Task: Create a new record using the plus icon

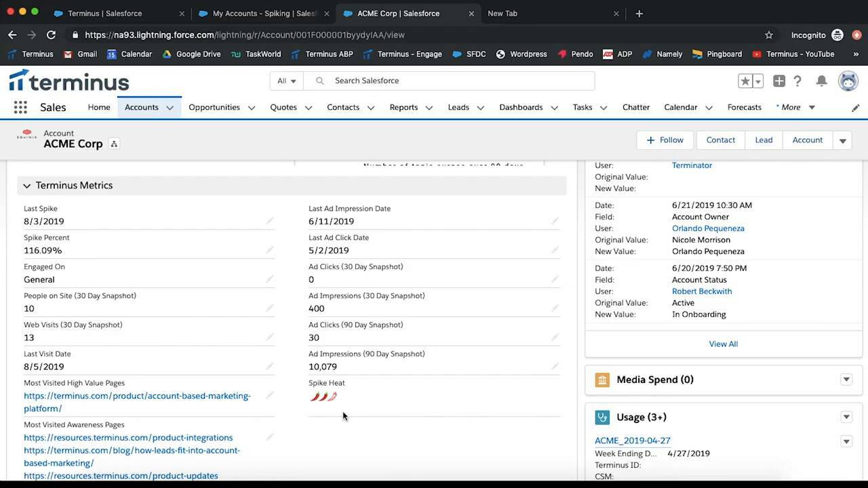Action: [x=778, y=81]
